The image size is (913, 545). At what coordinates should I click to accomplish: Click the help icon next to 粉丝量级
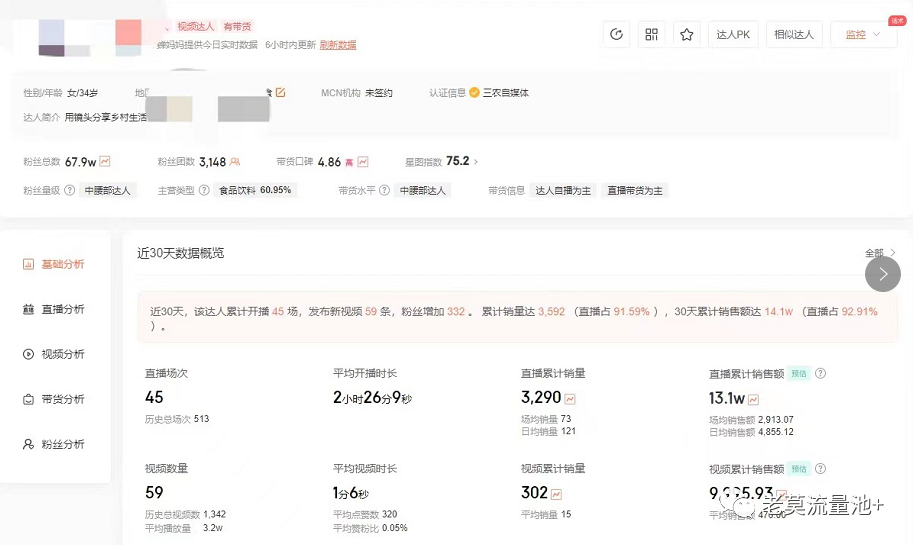tap(70, 190)
